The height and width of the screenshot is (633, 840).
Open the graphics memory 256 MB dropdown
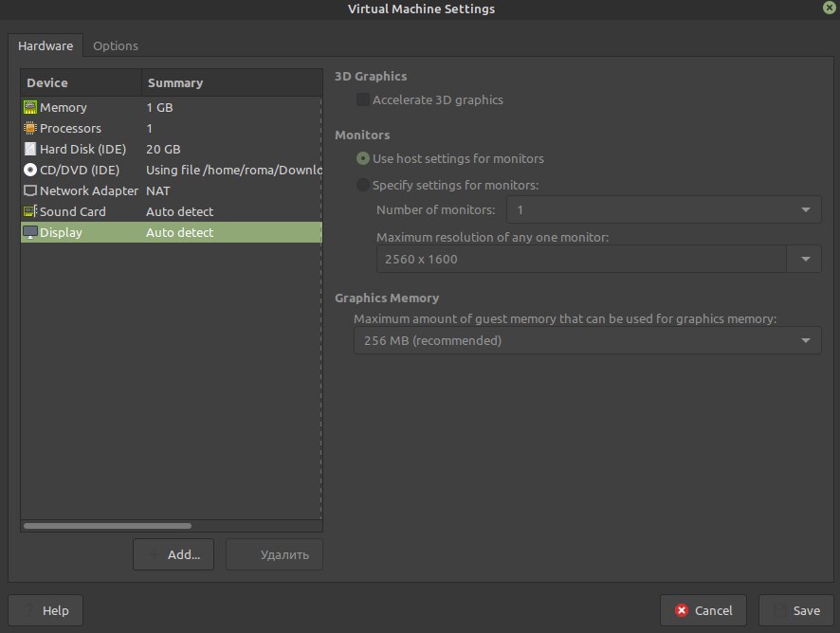[587, 340]
